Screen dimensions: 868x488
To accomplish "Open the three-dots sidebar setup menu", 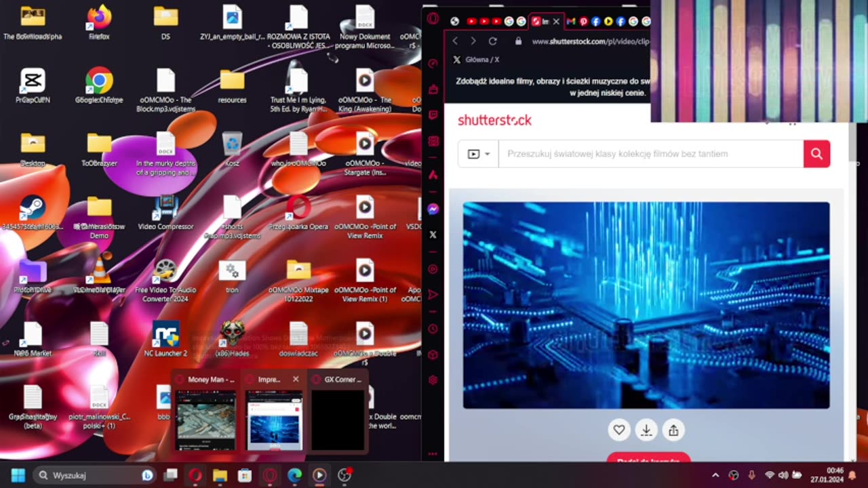I will point(433,453).
